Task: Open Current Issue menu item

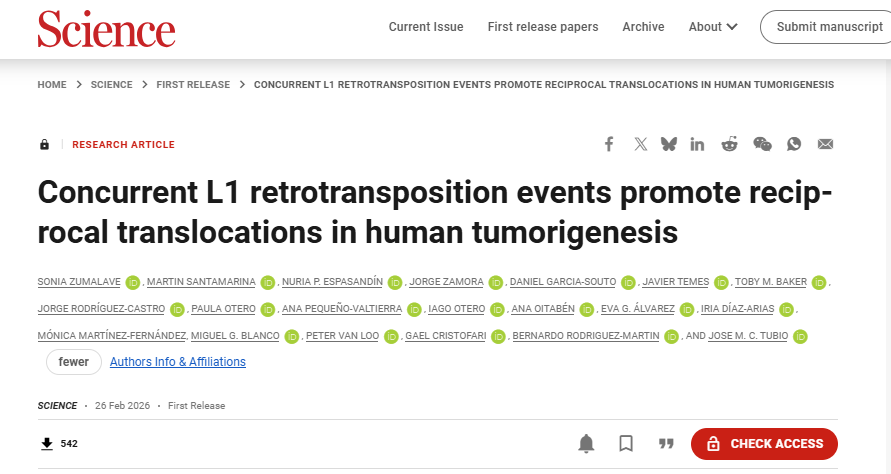Action: 426,27
